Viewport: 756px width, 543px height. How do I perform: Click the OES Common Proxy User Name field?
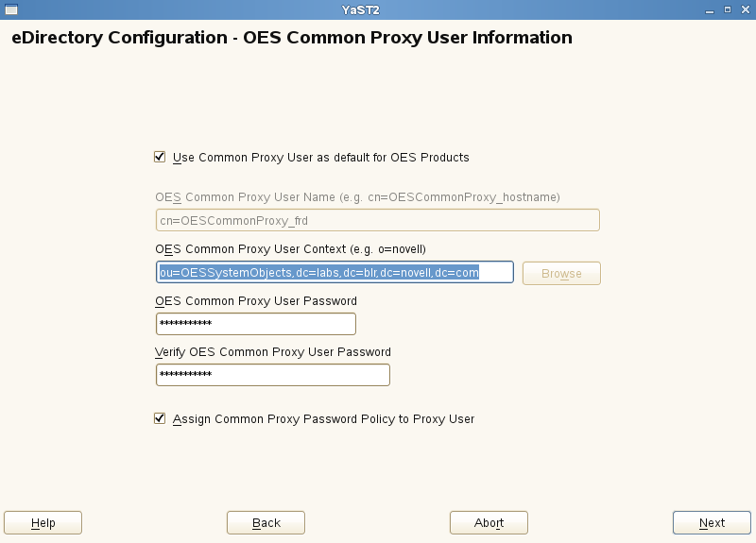[377, 220]
